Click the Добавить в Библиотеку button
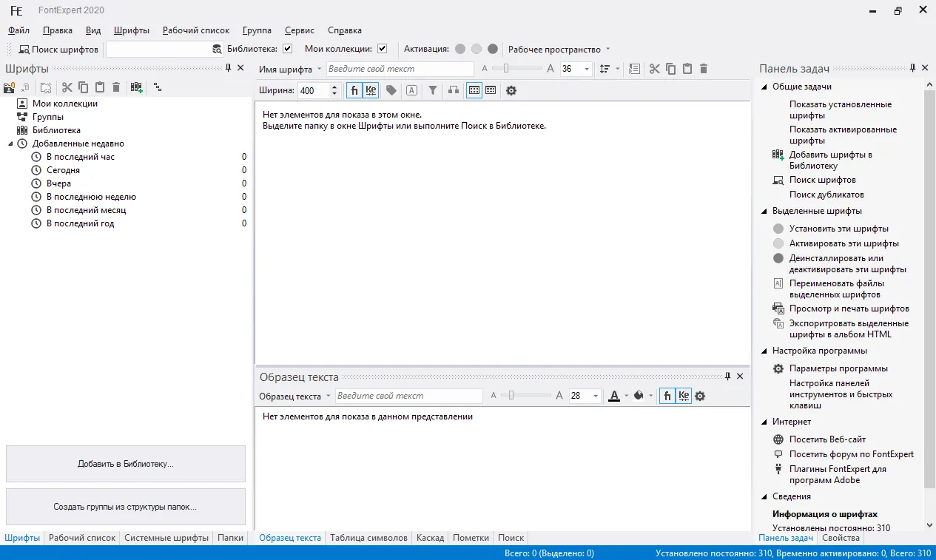The height and width of the screenshot is (560, 936). pos(126,464)
